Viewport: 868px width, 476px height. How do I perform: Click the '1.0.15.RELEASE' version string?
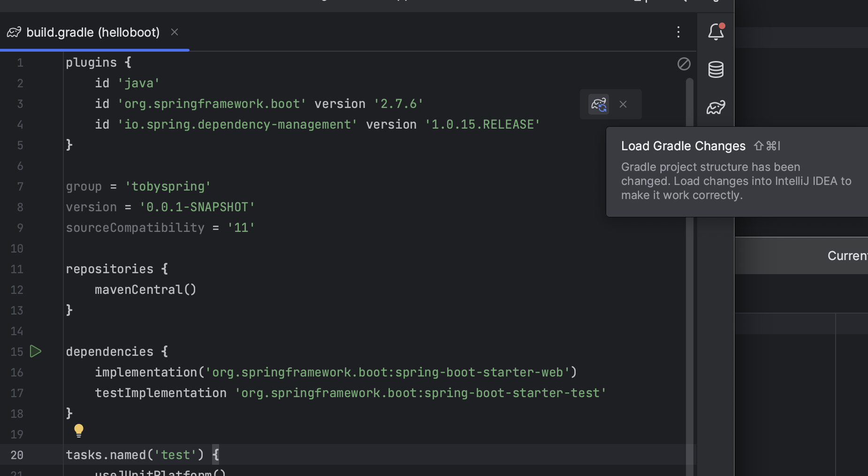pyautogui.click(x=482, y=124)
